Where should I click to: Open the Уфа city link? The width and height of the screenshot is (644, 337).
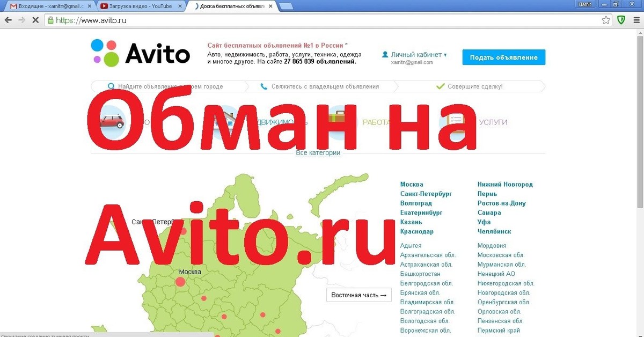click(484, 222)
